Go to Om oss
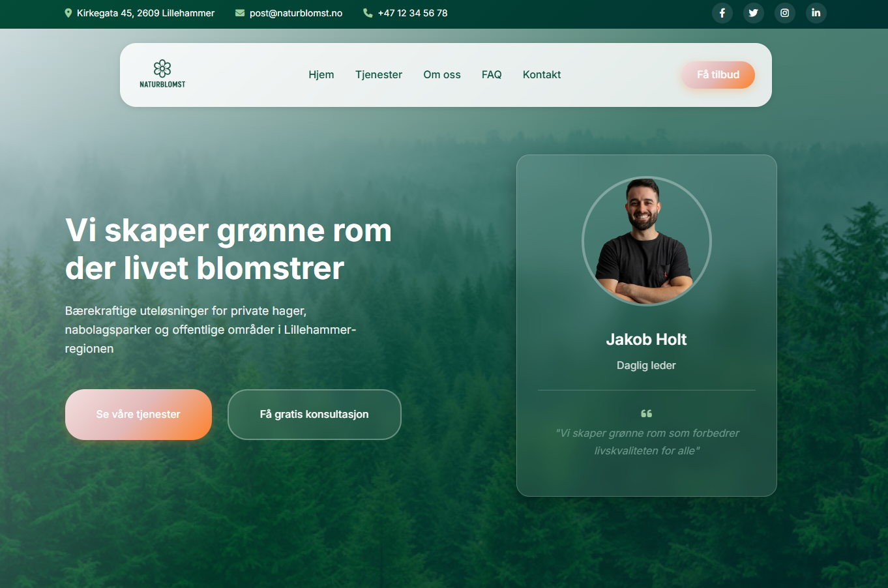 point(442,74)
